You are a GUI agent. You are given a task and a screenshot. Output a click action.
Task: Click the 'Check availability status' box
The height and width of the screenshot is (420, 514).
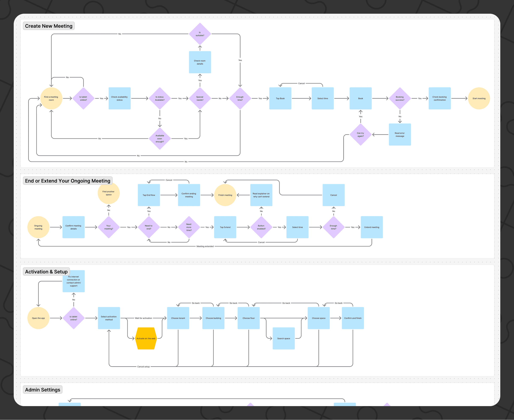pyautogui.click(x=120, y=99)
